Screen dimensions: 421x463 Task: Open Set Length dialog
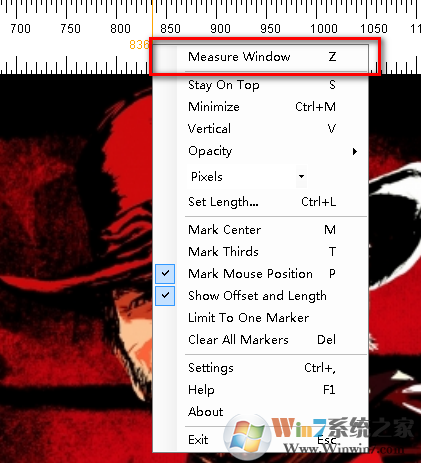(x=261, y=202)
